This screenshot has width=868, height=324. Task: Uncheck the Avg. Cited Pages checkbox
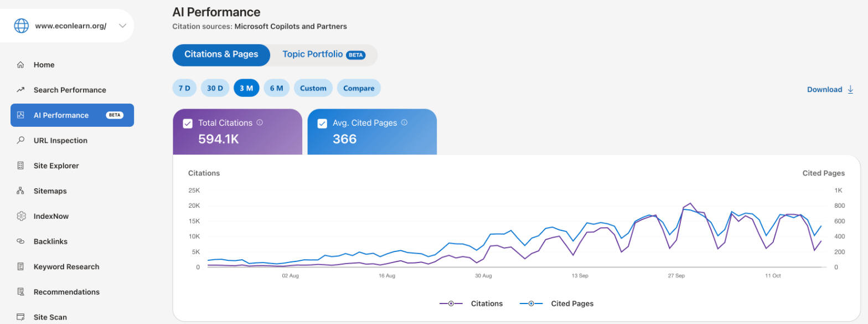coord(322,124)
